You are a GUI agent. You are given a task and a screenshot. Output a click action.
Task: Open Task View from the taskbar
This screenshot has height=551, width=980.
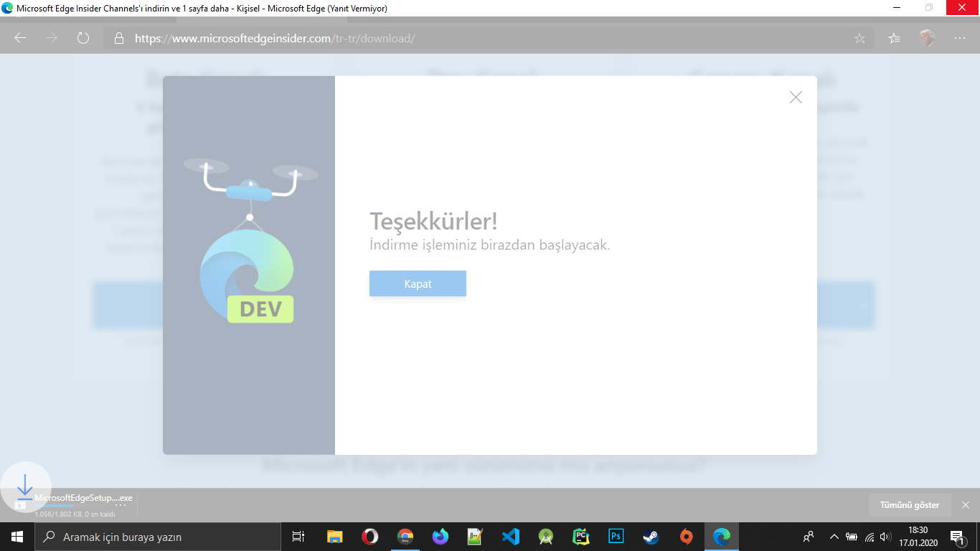pyautogui.click(x=298, y=537)
